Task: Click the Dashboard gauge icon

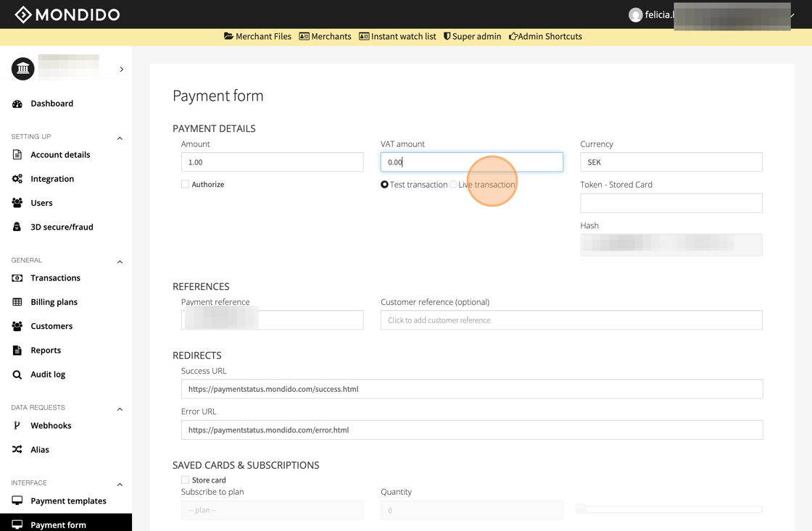Action: pos(17,104)
